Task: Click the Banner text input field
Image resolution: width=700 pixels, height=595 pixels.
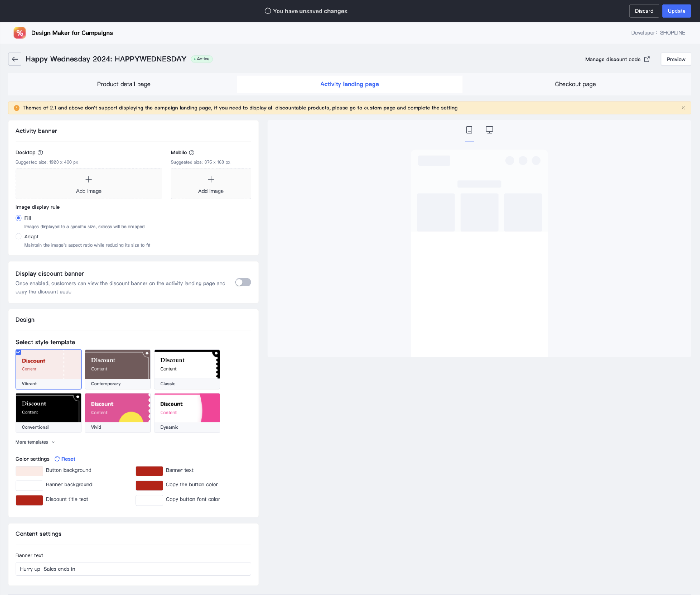Action: tap(133, 569)
